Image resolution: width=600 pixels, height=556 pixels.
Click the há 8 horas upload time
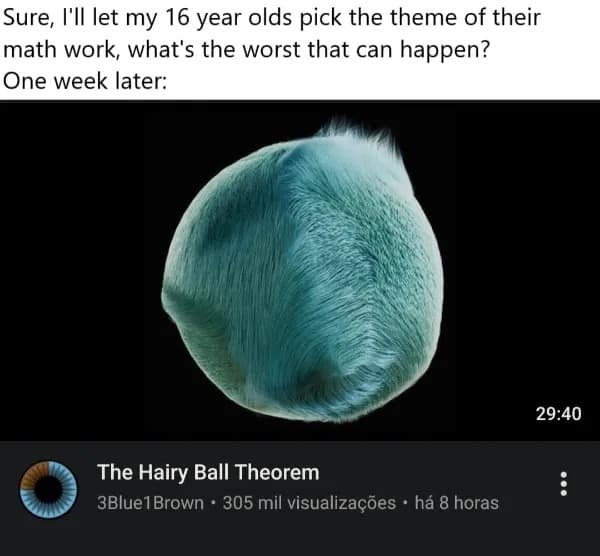click(x=457, y=503)
